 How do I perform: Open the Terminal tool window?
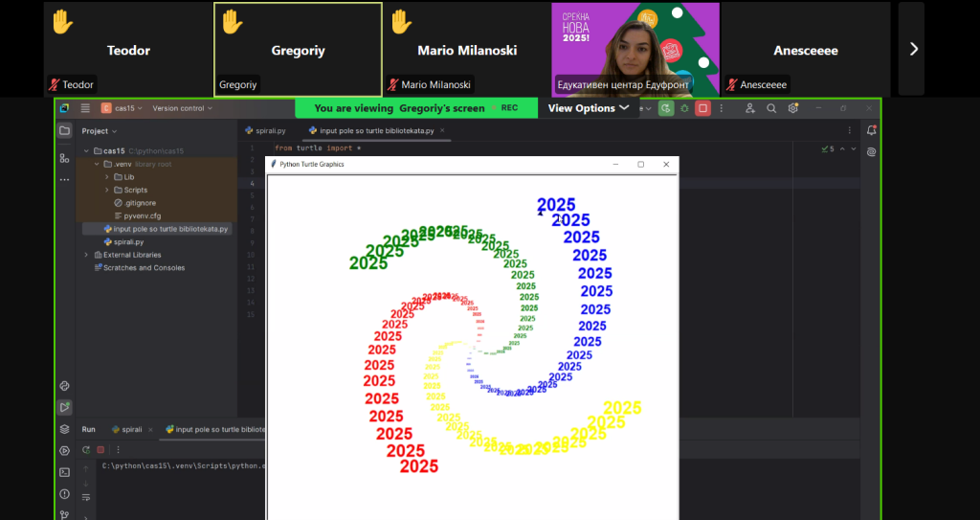tap(64, 472)
